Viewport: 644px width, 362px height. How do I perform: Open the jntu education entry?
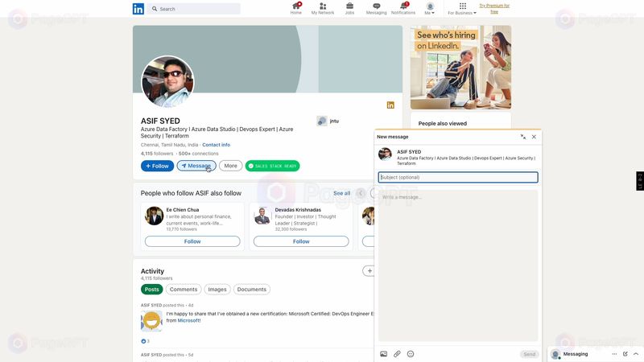[x=328, y=121]
